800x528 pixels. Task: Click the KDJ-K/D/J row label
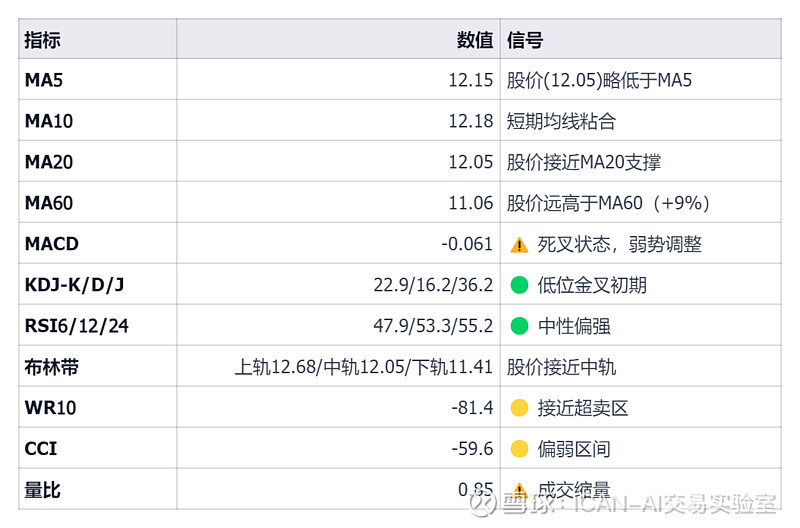[x=74, y=285]
